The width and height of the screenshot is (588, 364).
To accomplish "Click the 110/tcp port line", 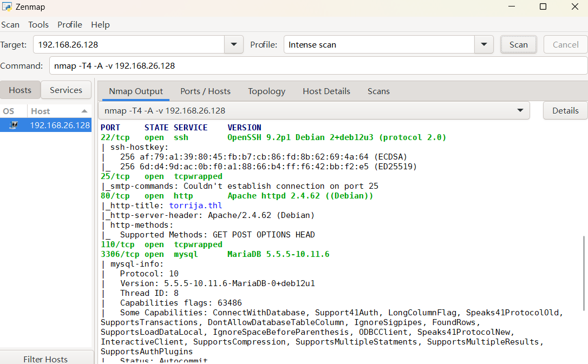I will coord(161,244).
